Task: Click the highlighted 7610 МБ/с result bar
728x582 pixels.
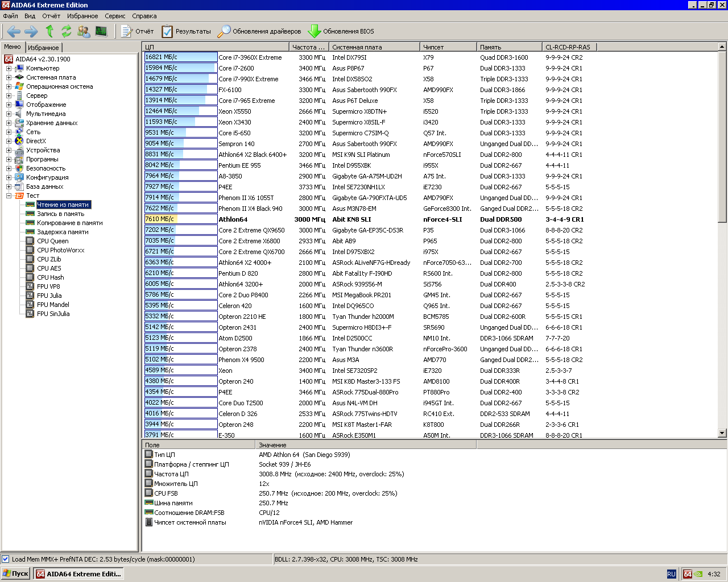Action: click(181, 219)
